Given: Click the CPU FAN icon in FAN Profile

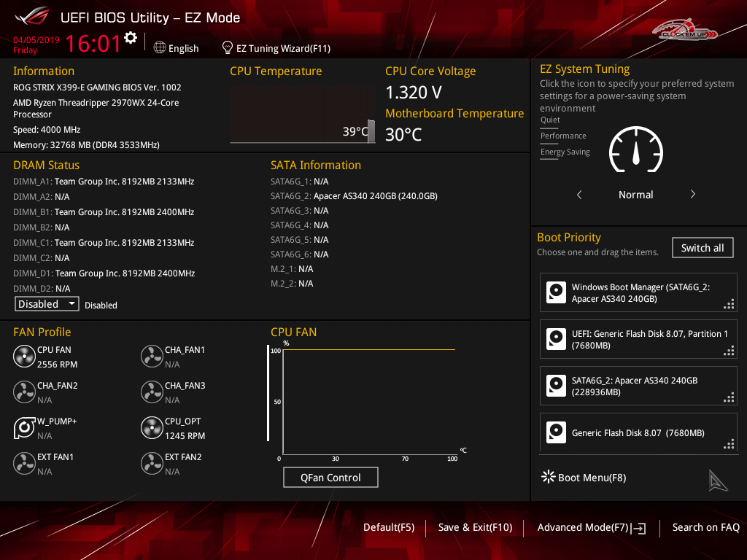Looking at the screenshot, I should (24, 357).
